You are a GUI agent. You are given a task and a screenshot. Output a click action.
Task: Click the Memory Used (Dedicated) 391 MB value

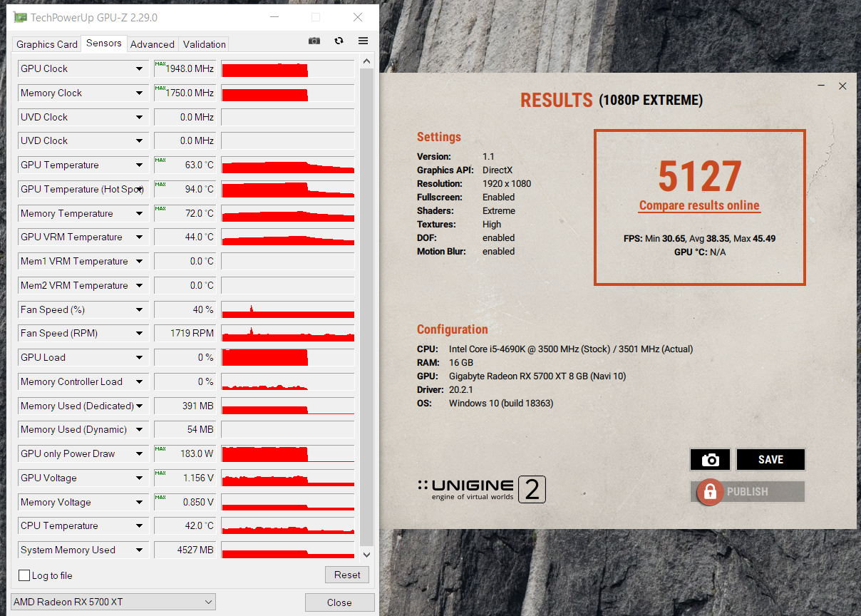point(185,406)
